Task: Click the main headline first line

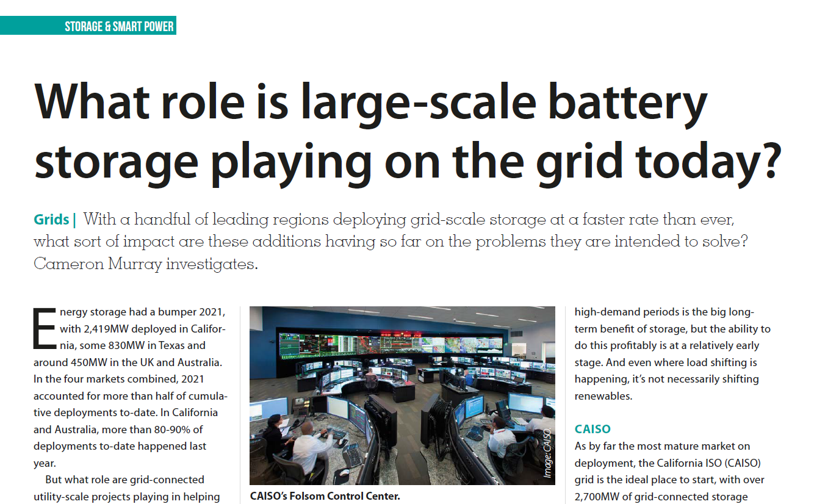Action: coord(371,101)
